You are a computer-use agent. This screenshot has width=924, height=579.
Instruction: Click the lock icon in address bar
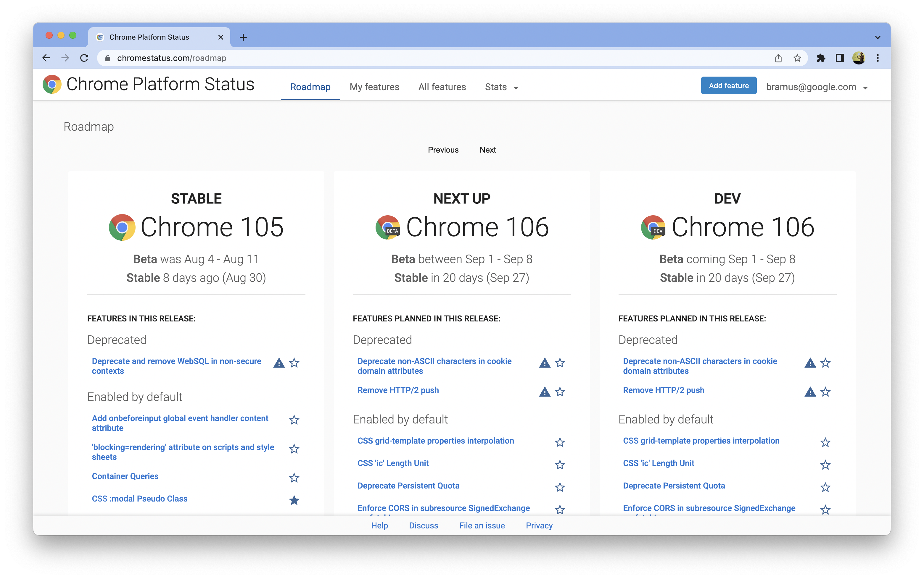tap(108, 58)
